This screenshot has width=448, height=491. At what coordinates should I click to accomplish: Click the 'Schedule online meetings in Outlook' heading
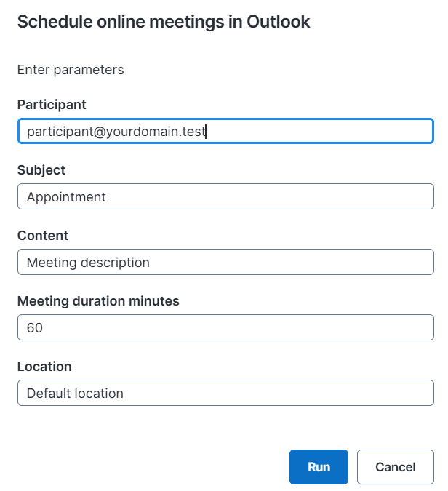(x=164, y=22)
